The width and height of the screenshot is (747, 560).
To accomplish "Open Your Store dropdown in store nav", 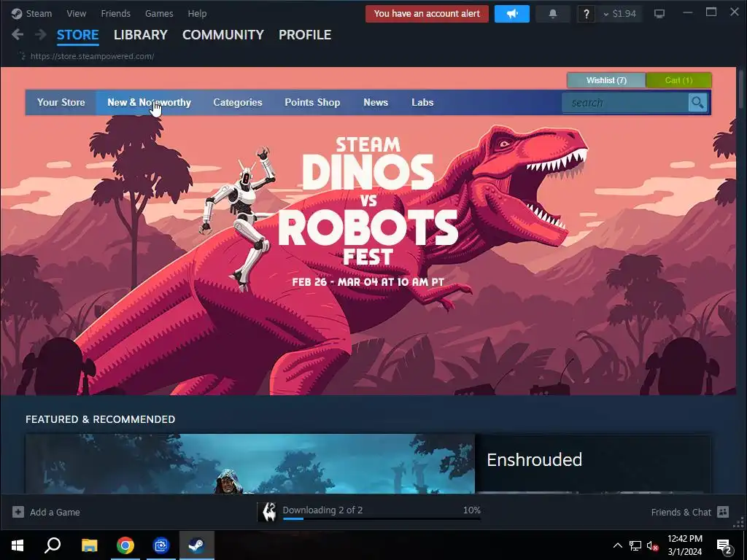I will point(61,102).
